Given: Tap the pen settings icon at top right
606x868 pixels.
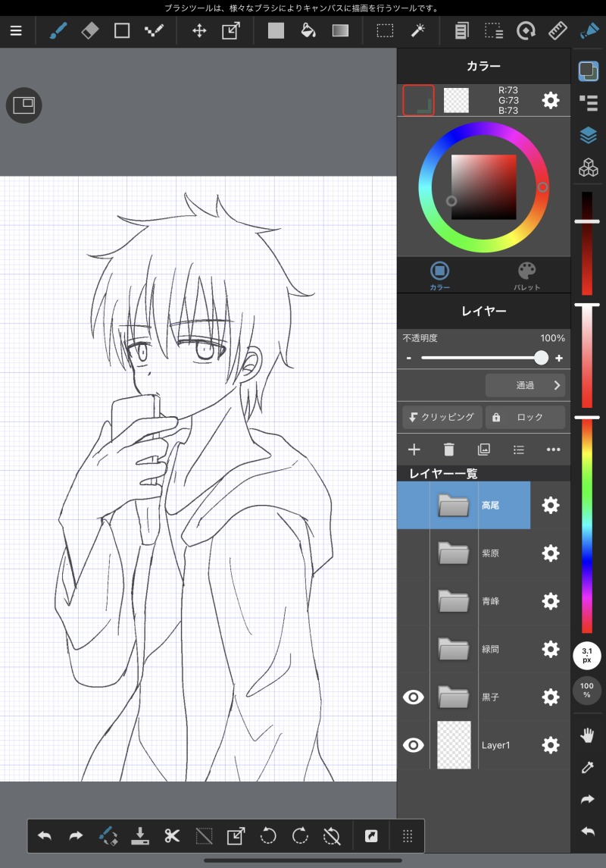Looking at the screenshot, I should (589, 30).
